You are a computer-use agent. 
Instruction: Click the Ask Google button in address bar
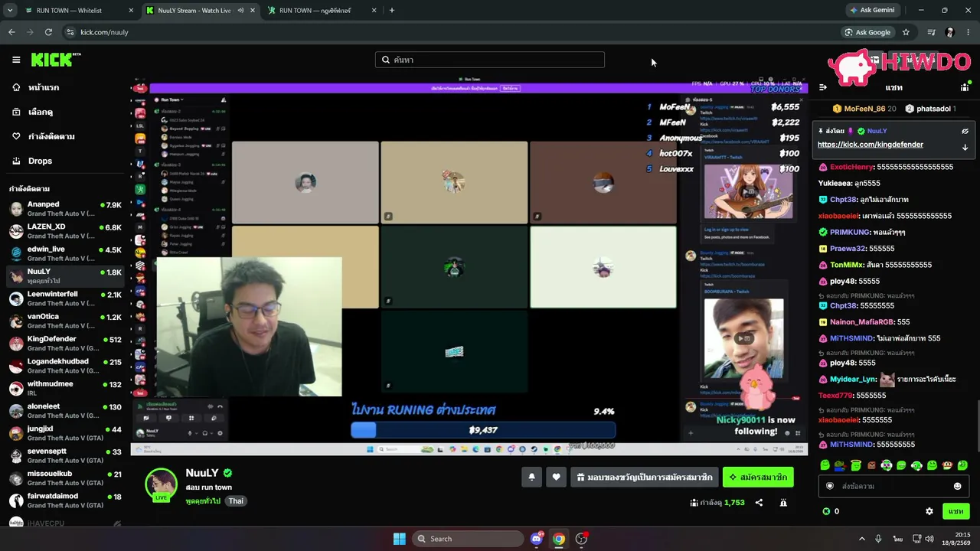(867, 32)
